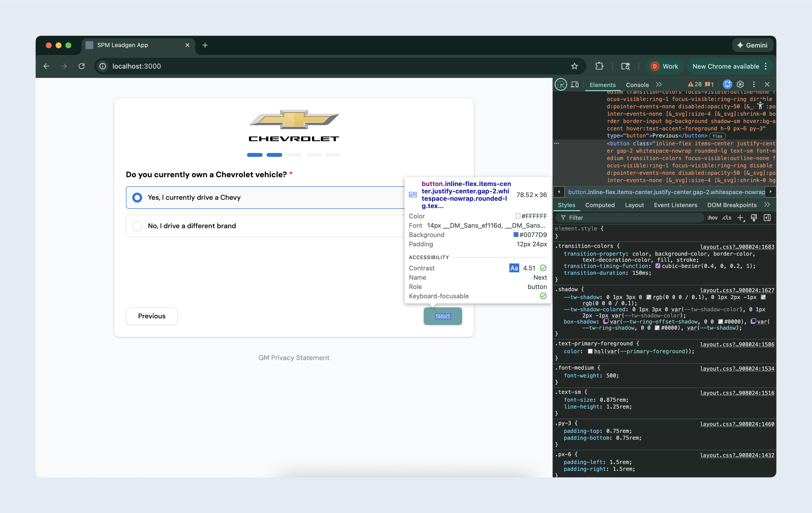Expand more DevTools panel tabs chevron
The height and width of the screenshot is (513, 812).
point(659,84)
